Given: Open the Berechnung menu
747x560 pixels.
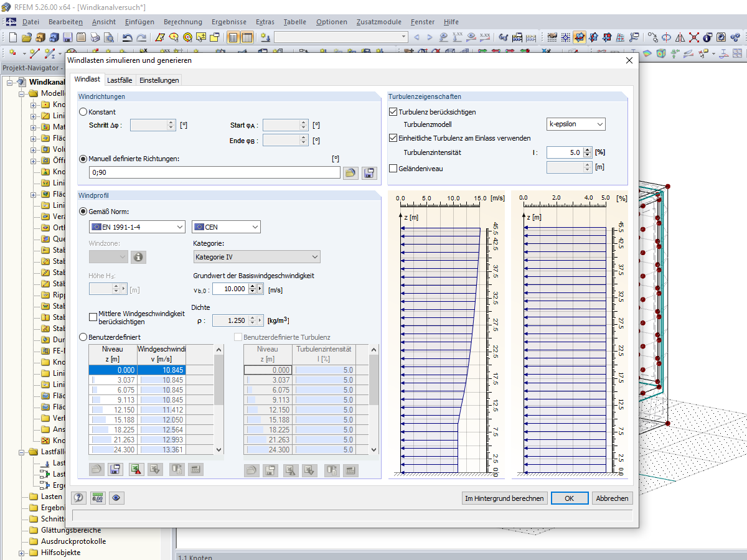Looking at the screenshot, I should 182,22.
